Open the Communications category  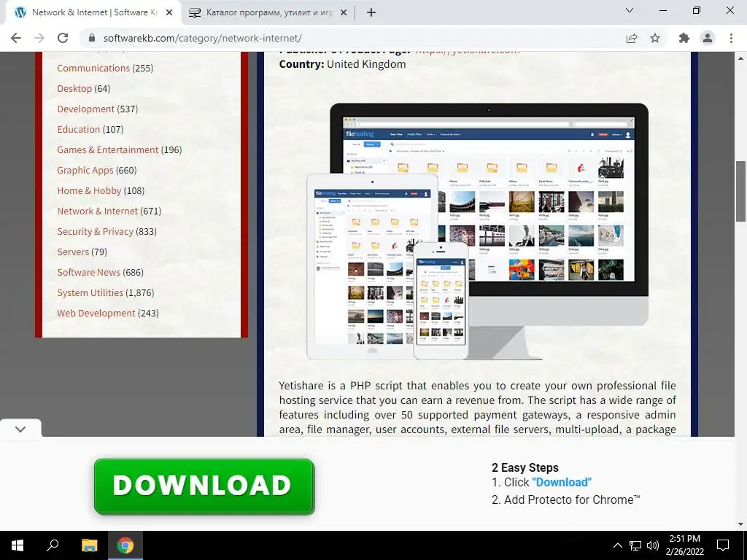tap(93, 68)
